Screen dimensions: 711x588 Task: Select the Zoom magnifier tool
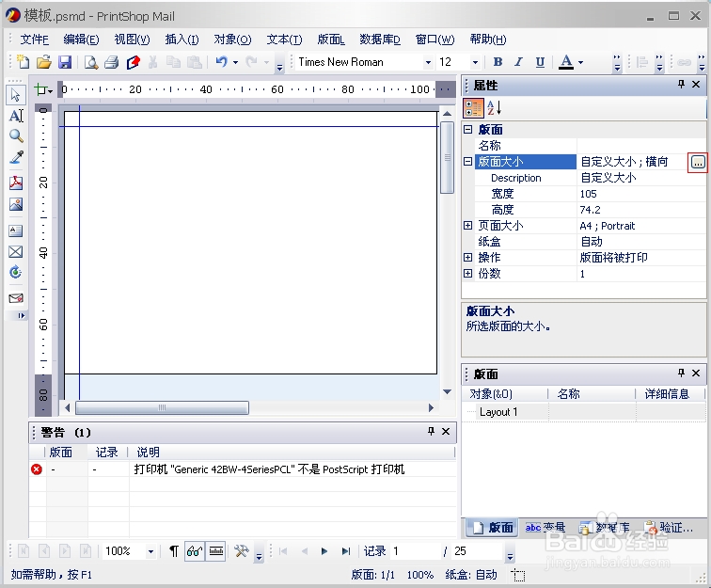click(15, 136)
